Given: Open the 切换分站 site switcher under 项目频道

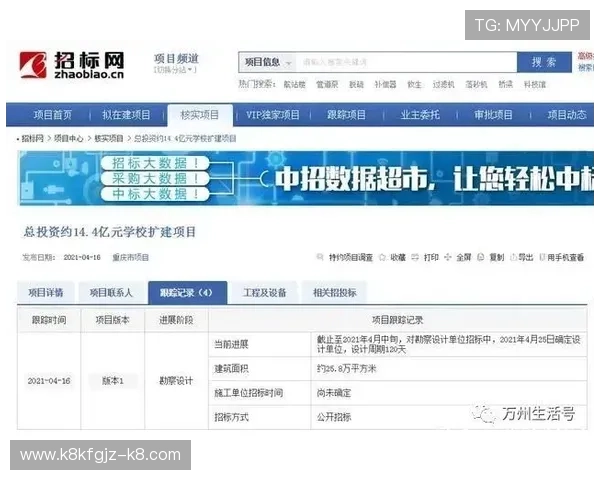Looking at the screenshot, I should (175, 70).
